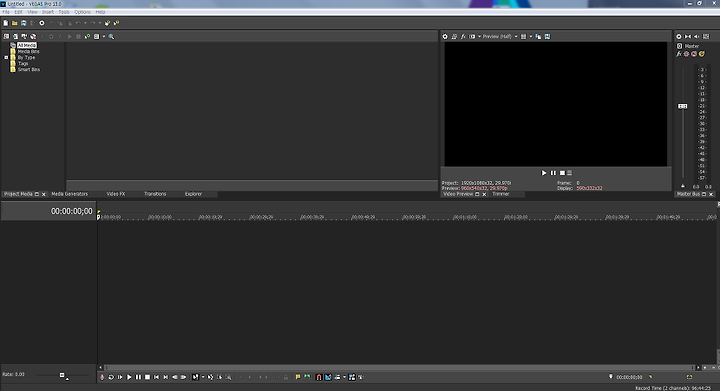
Task: Open the Edit menu
Action: coord(18,12)
